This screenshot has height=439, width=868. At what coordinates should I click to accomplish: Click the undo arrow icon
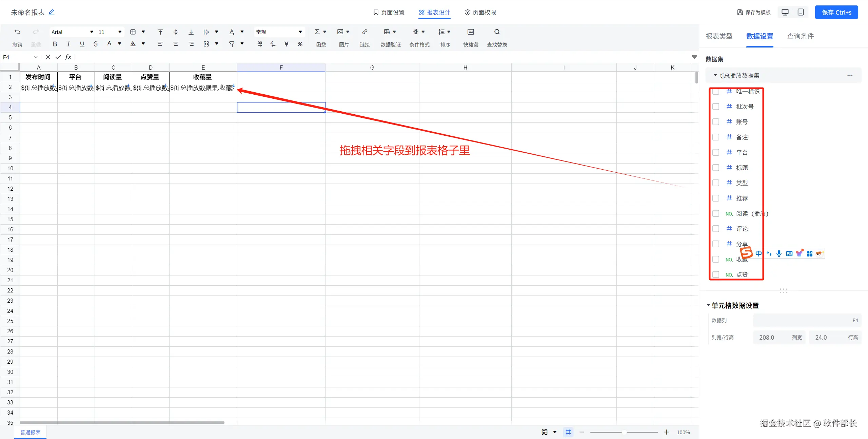click(17, 32)
